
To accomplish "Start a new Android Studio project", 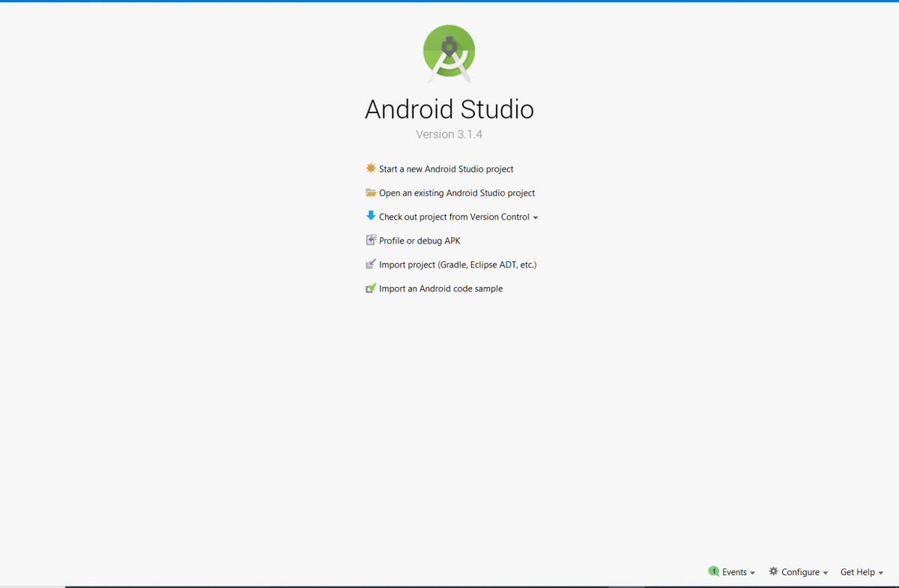I will point(447,169).
